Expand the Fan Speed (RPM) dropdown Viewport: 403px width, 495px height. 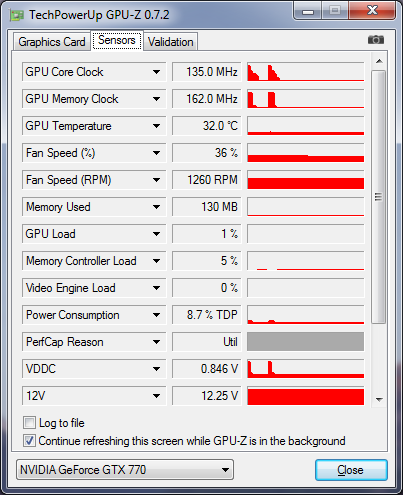click(x=156, y=180)
